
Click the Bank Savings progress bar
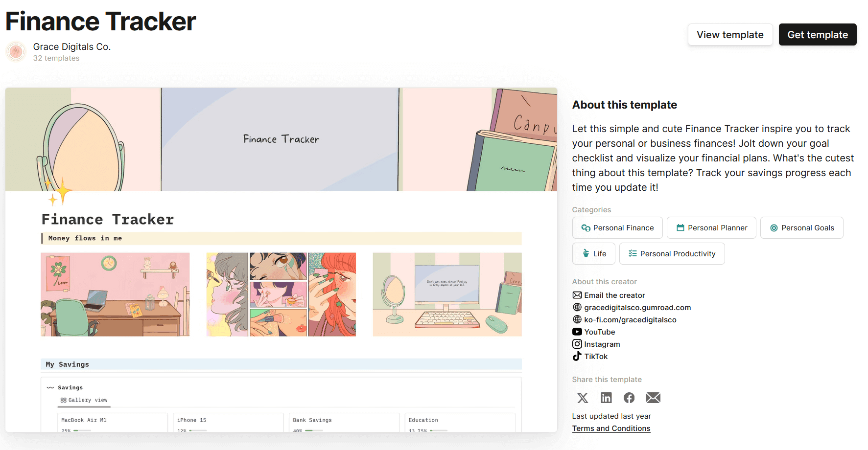click(x=314, y=430)
